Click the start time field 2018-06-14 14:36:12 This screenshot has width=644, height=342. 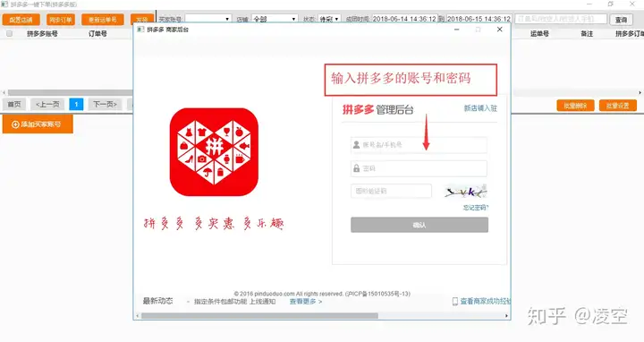click(x=404, y=19)
